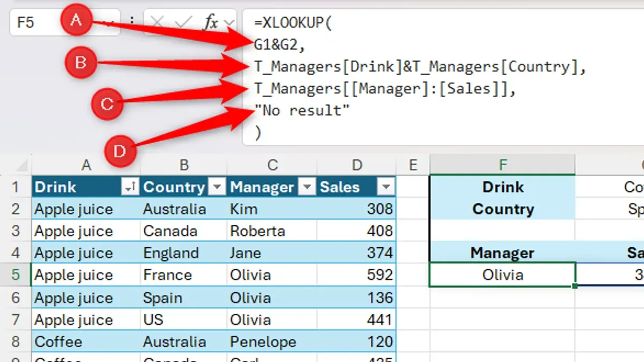Click the cell containing Kim
Screen dimensions: 644x362
[272, 209]
